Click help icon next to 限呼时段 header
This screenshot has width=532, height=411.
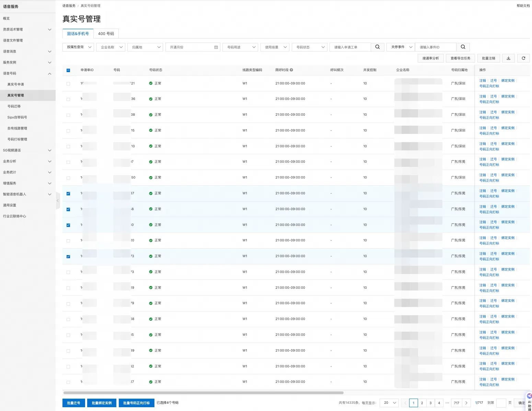291,70
